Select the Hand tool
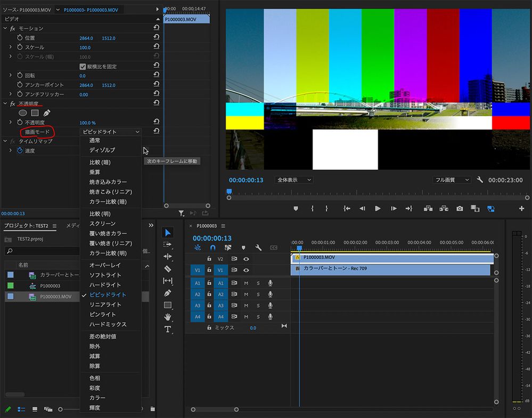Viewport: 532px width, 418px height. 168,317
